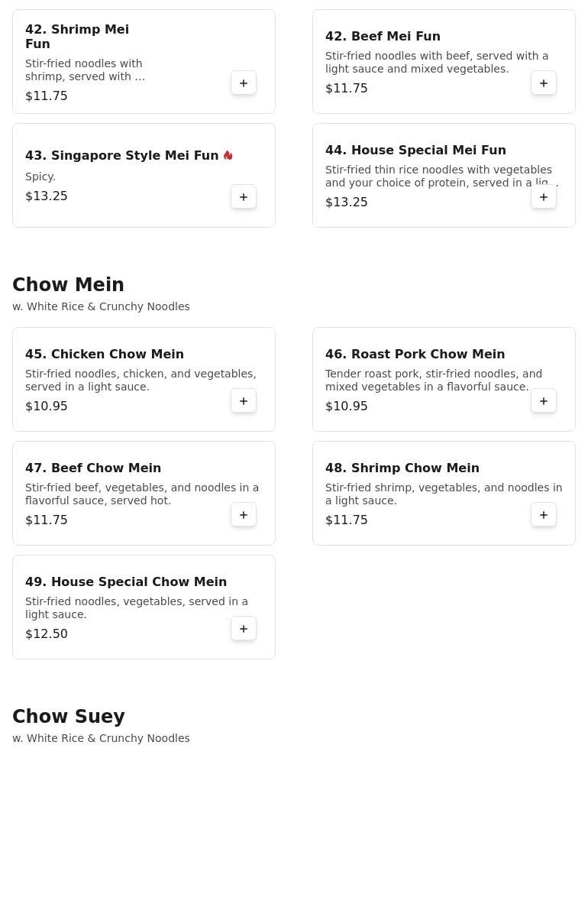Add Chicken Chow Mein to cart
This screenshot has height=907, width=588.
pos(244,401)
